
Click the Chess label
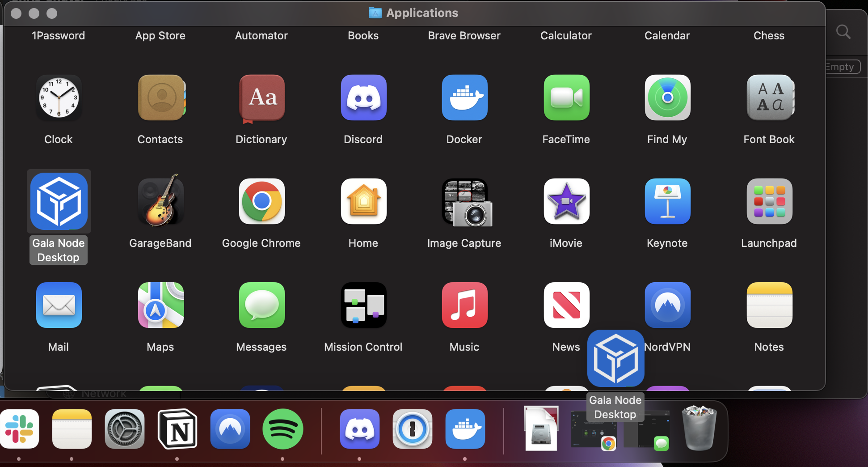(x=769, y=36)
